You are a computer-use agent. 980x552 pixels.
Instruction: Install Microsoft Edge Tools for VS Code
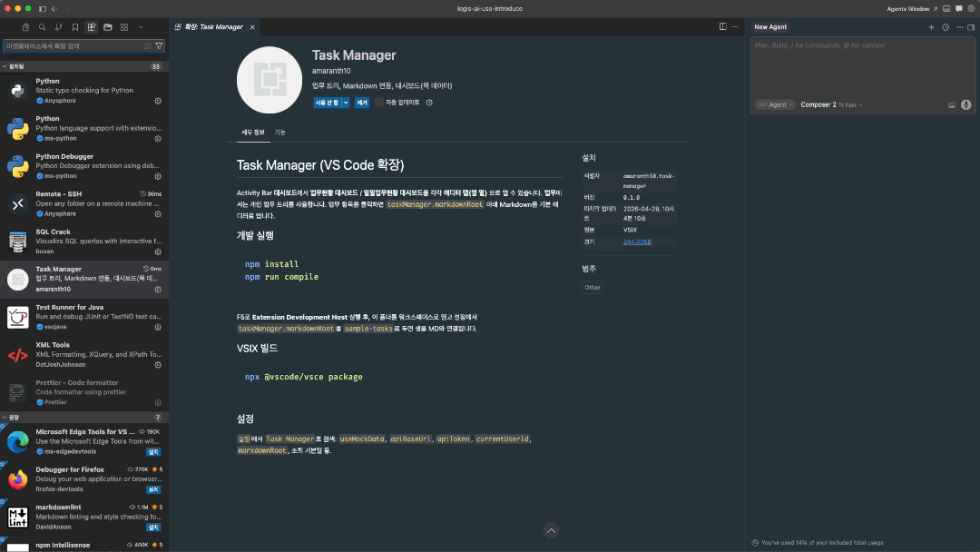pyautogui.click(x=153, y=451)
